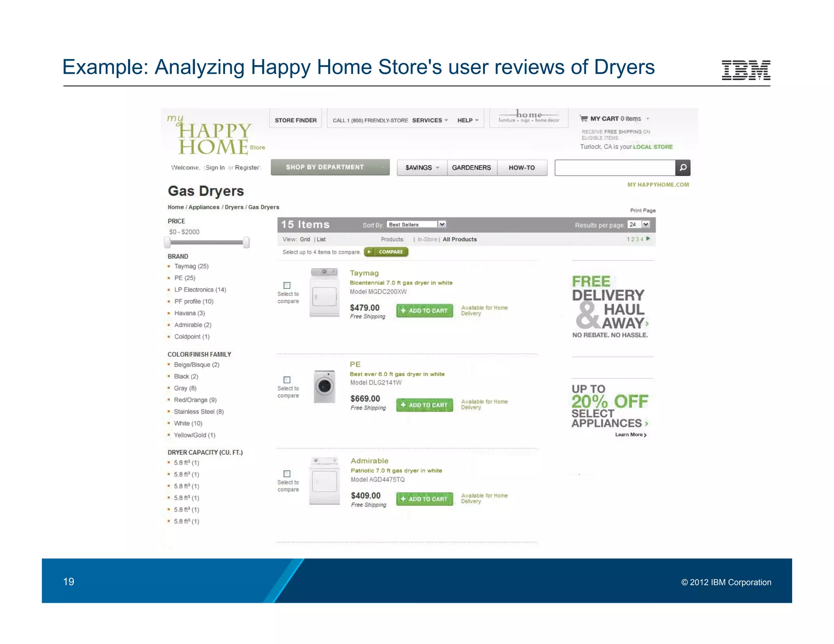Filter by color Beige/Bisque (2)
Image resolution: width=834 pixels, height=644 pixels.
click(x=197, y=365)
